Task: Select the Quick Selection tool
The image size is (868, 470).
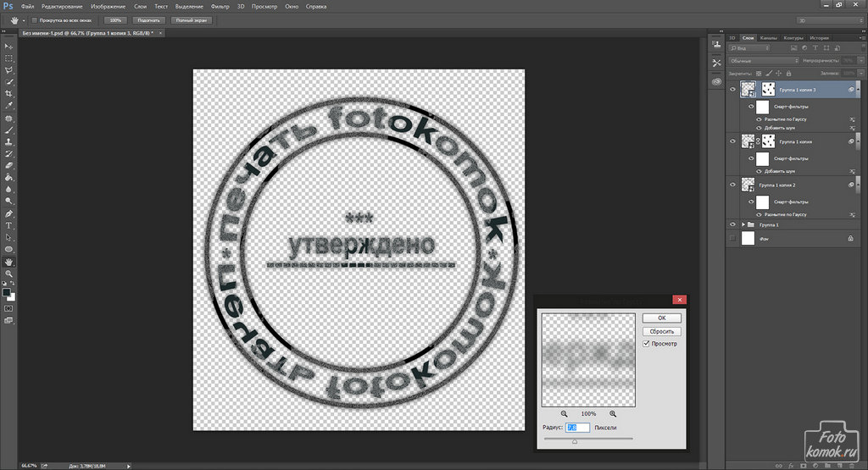Action: pyautogui.click(x=8, y=82)
